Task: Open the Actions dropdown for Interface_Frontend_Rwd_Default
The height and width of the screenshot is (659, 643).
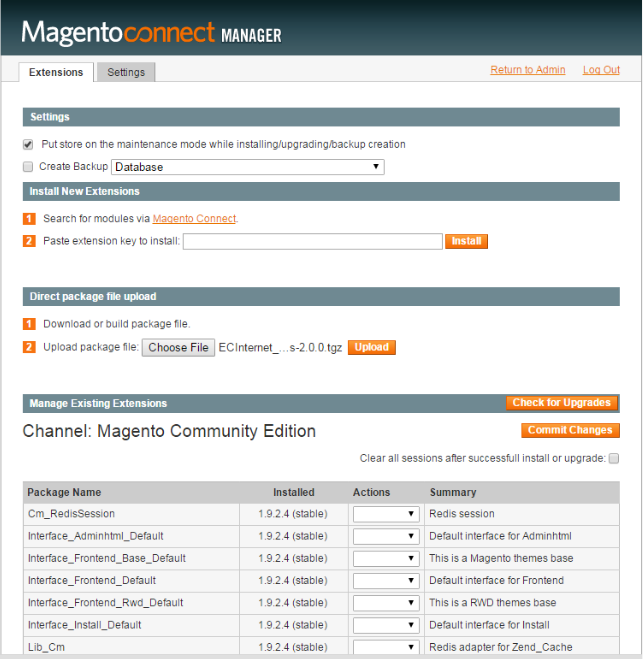Action: (386, 603)
